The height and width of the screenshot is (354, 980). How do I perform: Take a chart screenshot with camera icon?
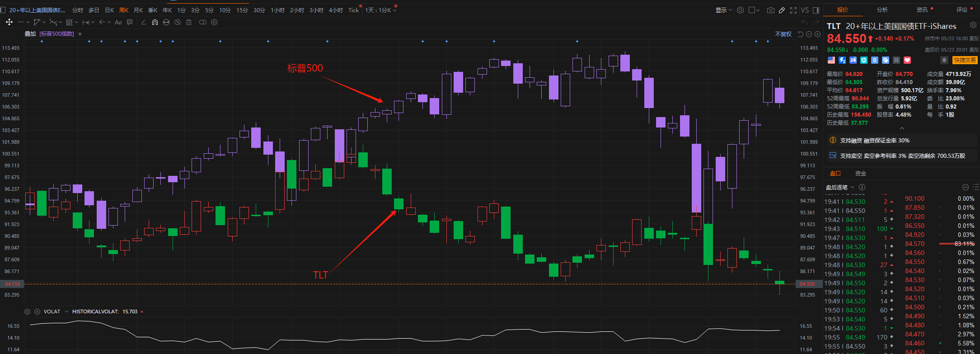point(771,10)
